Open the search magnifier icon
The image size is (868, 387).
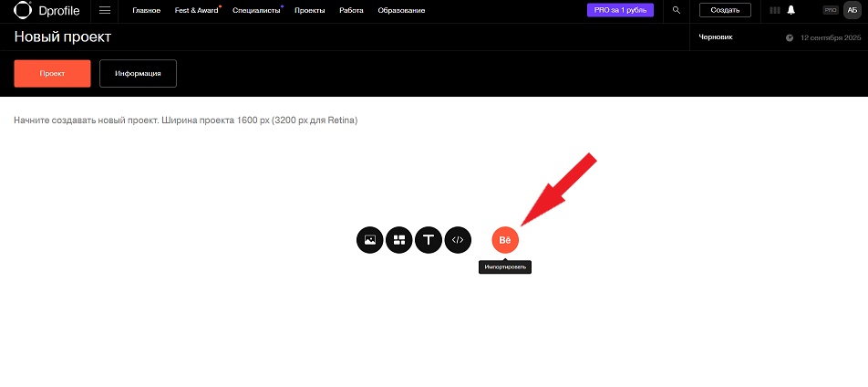(676, 10)
